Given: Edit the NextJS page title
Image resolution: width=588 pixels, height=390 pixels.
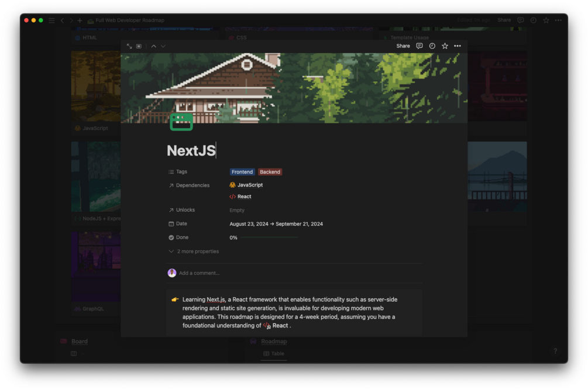Looking at the screenshot, I should click(191, 151).
